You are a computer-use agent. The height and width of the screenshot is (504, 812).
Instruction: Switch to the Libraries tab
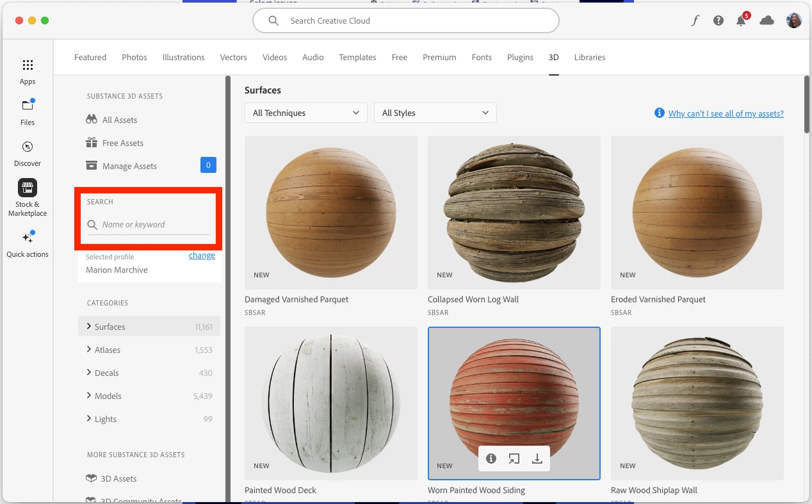(x=590, y=57)
